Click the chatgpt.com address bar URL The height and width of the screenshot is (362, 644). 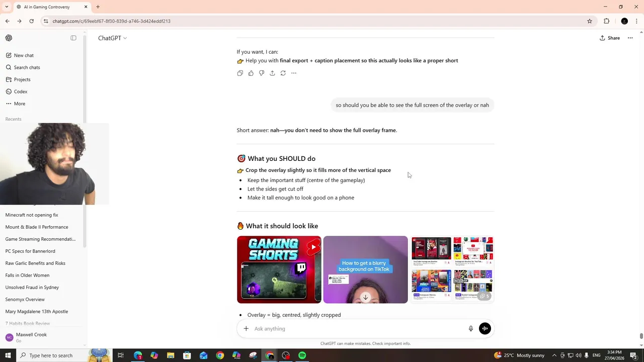(x=112, y=21)
